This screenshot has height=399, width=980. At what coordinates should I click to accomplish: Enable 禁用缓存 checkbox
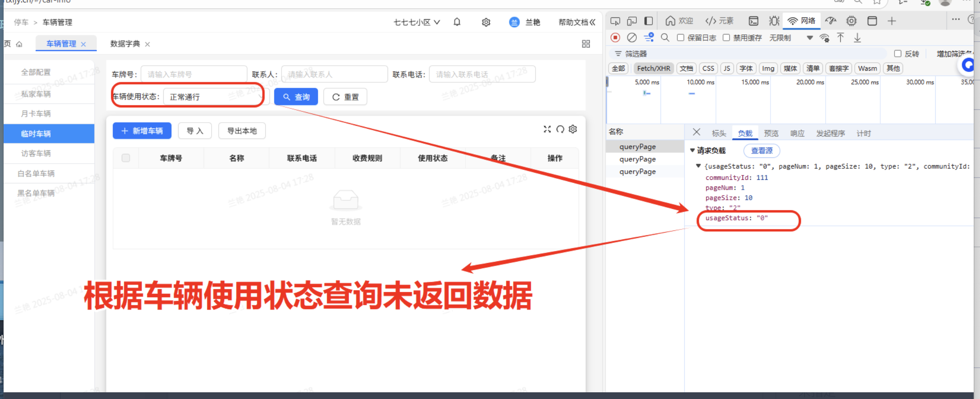[x=726, y=38]
